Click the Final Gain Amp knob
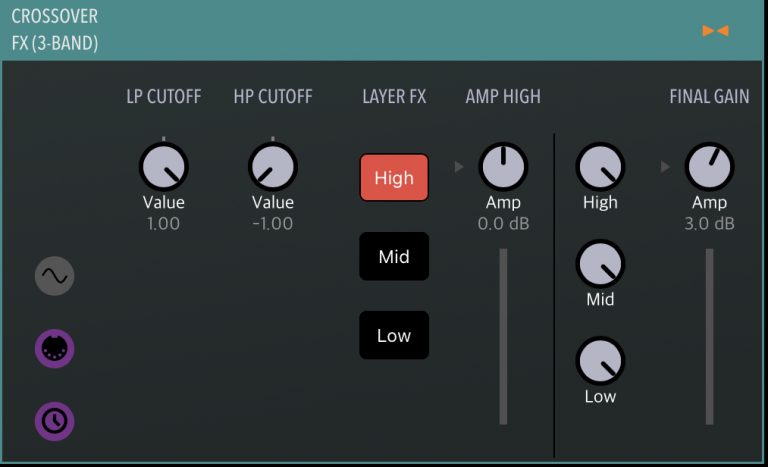768x467 pixels. 709,167
